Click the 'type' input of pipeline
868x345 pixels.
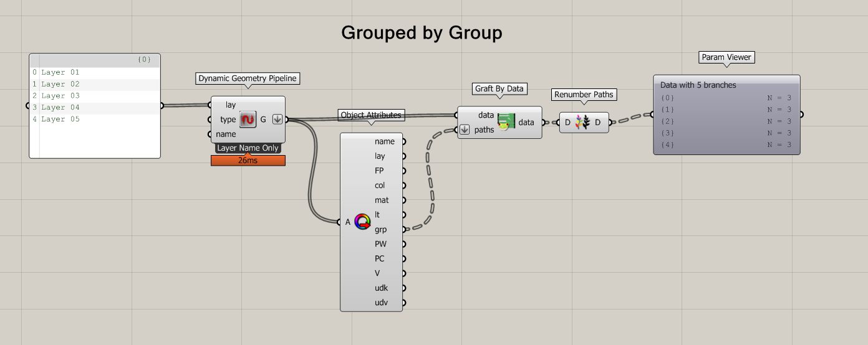[228, 120]
